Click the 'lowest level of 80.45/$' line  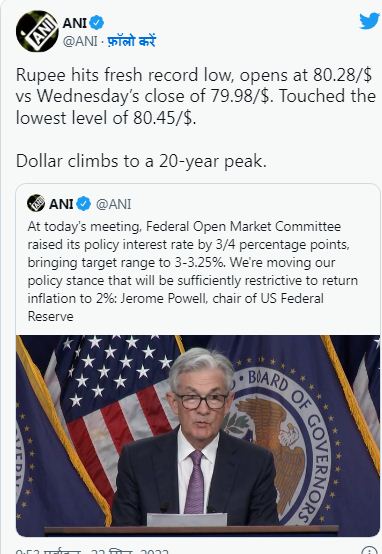pyautogui.click(x=106, y=118)
